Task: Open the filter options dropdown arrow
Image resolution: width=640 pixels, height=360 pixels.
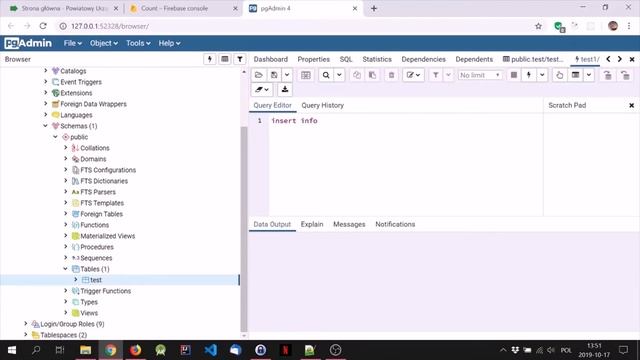Action: (x=448, y=75)
